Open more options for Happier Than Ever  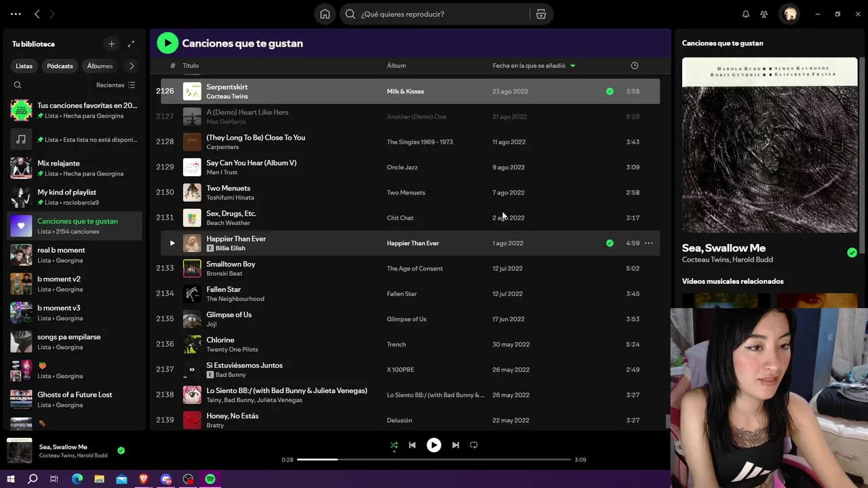[x=649, y=243]
